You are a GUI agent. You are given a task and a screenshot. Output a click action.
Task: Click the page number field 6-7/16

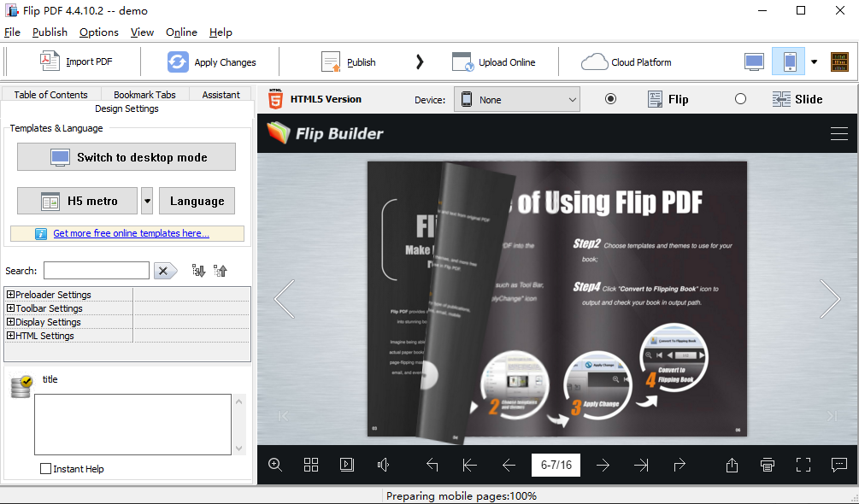coord(556,466)
